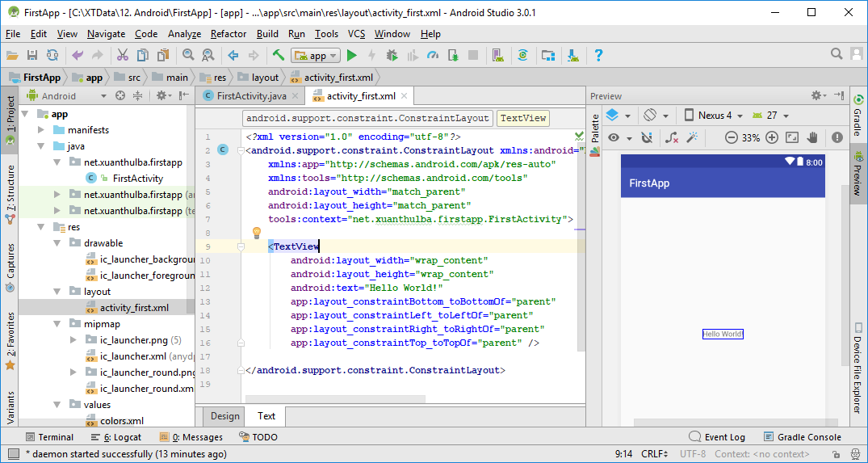
Task: Click the layout breadcrumb in navigation bar
Action: [258, 78]
